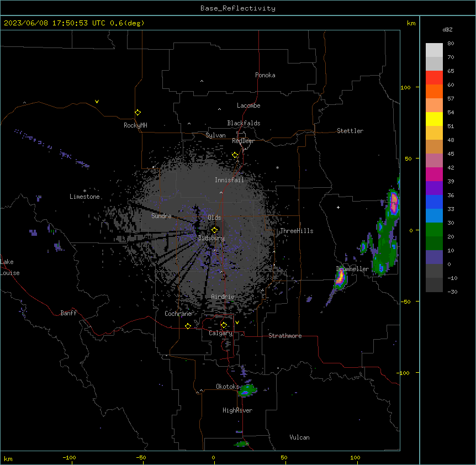Click the Didsbury label
476x465 pixels.
[x=211, y=238]
